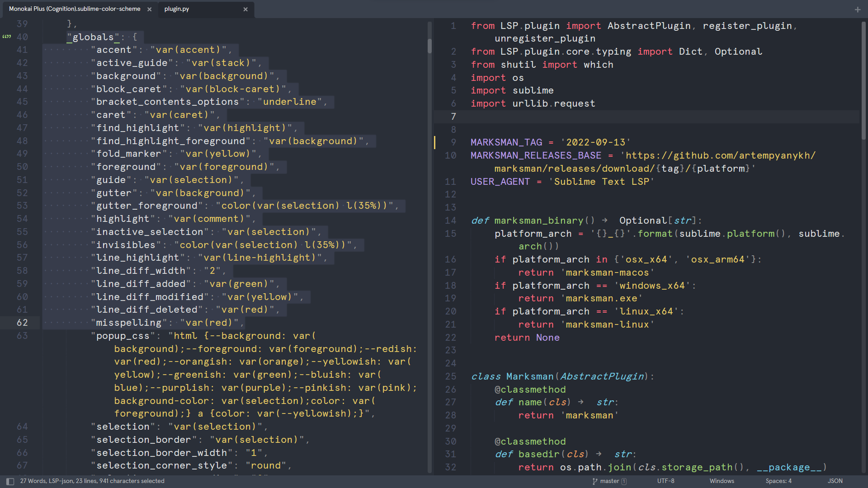
Task: Click the quote-mark gutter icon on line 40
Action: pyautogui.click(x=7, y=37)
